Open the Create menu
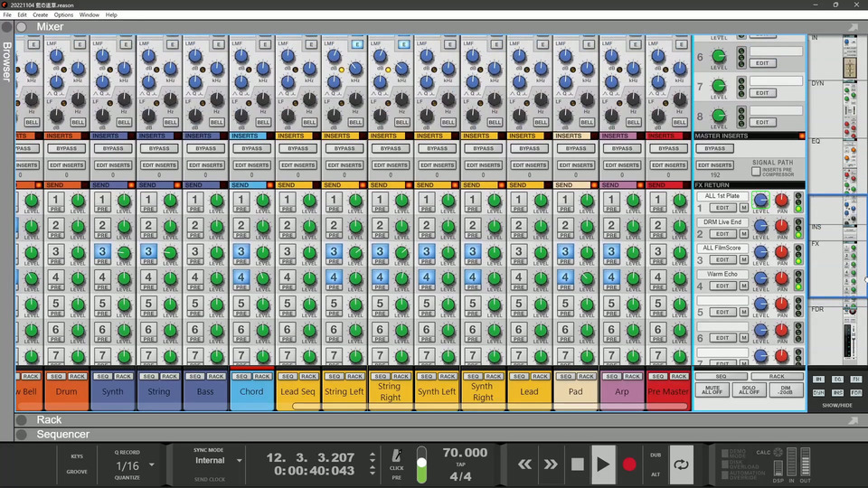This screenshot has width=868, height=488. click(x=41, y=14)
